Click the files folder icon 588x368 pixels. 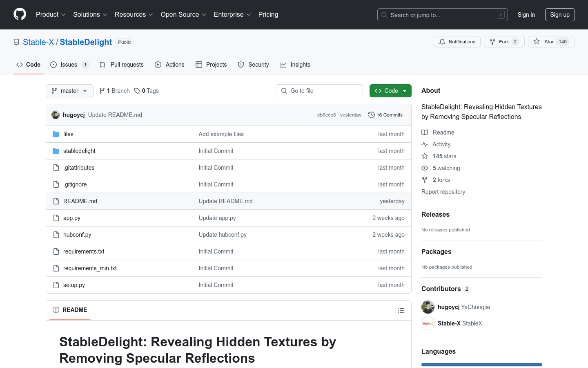(x=56, y=134)
